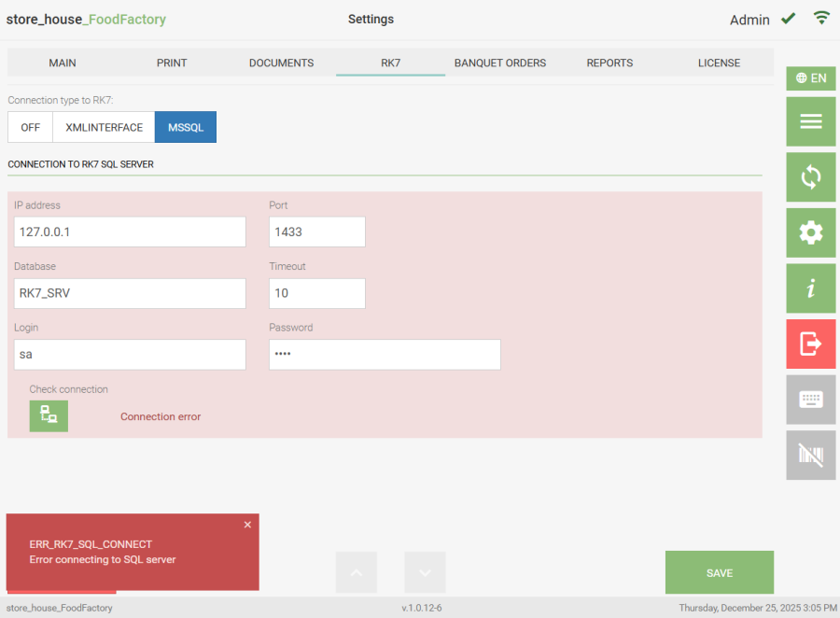Toggle the on-screen keyboard icon

tap(810, 400)
